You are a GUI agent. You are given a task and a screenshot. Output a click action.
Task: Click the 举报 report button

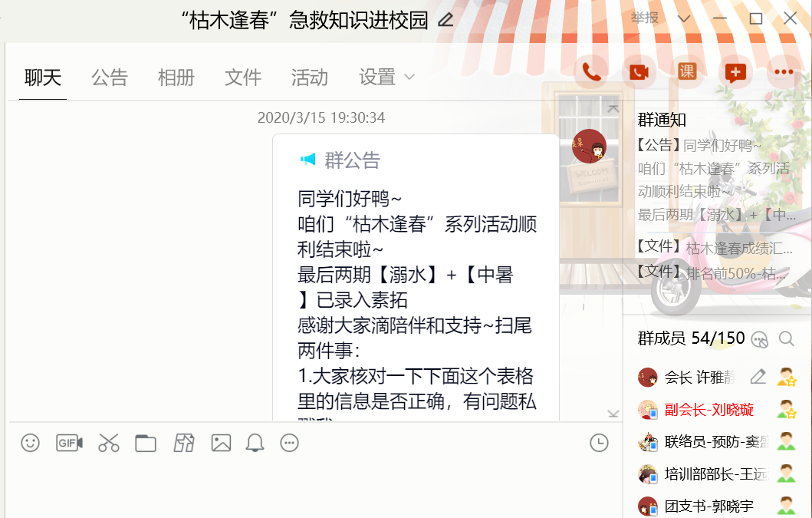[x=645, y=18]
